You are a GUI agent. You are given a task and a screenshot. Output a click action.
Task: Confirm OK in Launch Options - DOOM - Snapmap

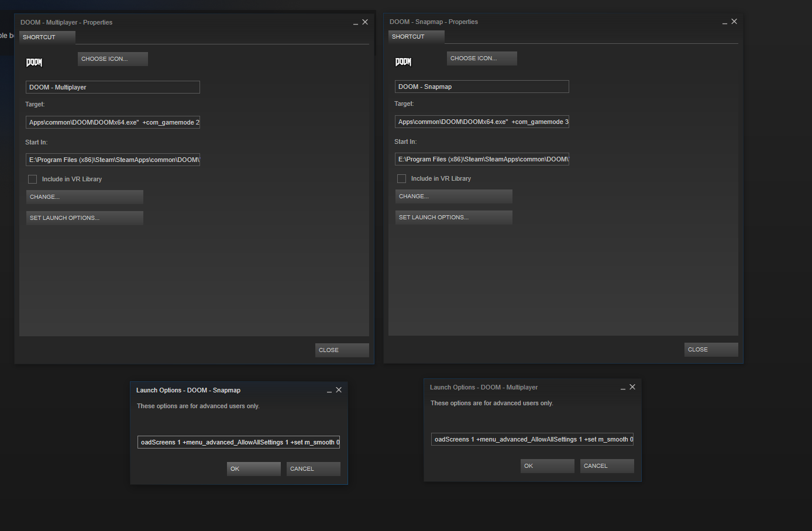point(254,469)
